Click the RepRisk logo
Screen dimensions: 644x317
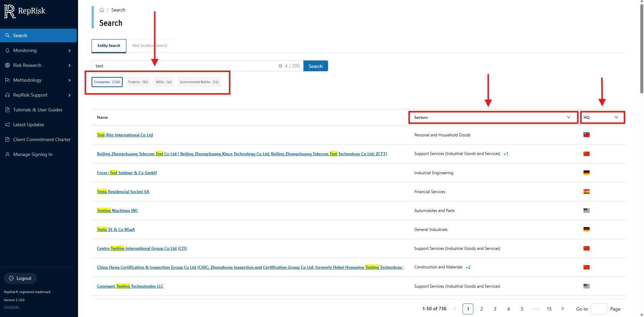tap(25, 11)
